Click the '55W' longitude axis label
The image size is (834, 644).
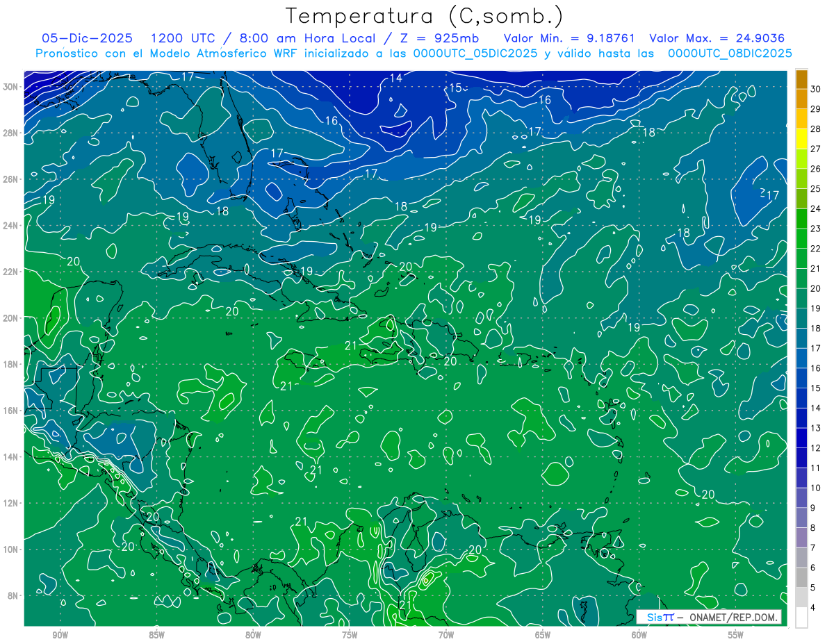(x=736, y=634)
